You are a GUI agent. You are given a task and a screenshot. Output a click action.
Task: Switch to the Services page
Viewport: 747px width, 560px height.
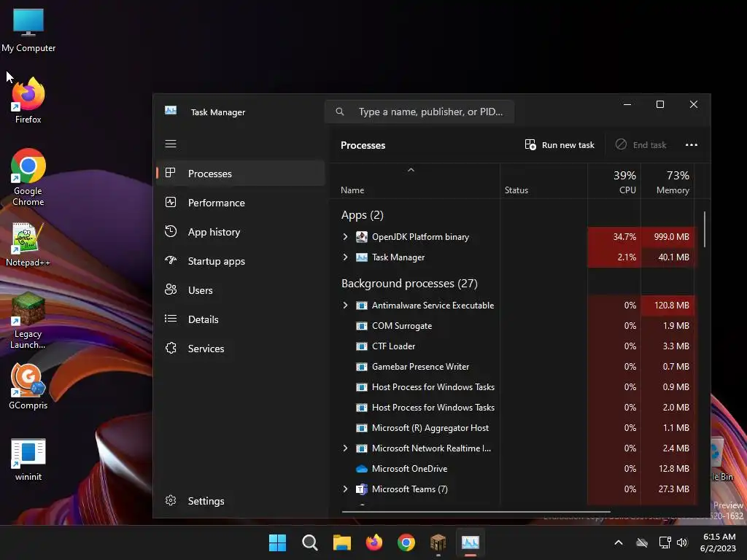pyautogui.click(x=241, y=348)
